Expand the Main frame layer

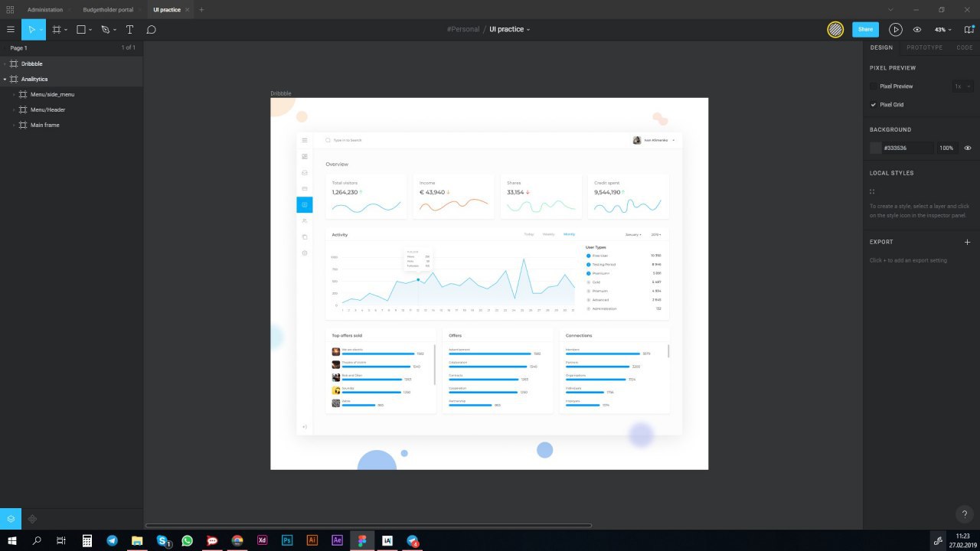(x=14, y=125)
